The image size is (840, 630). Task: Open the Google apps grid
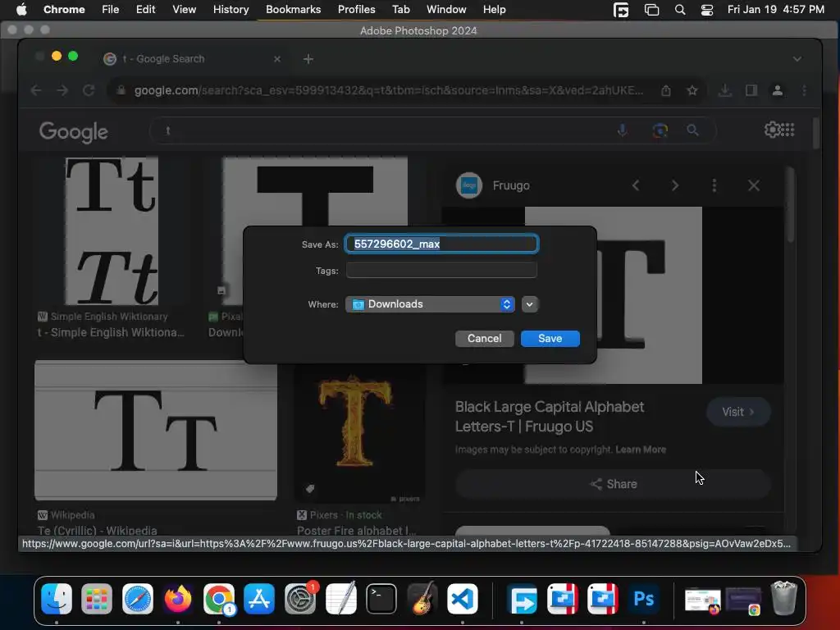pos(787,130)
